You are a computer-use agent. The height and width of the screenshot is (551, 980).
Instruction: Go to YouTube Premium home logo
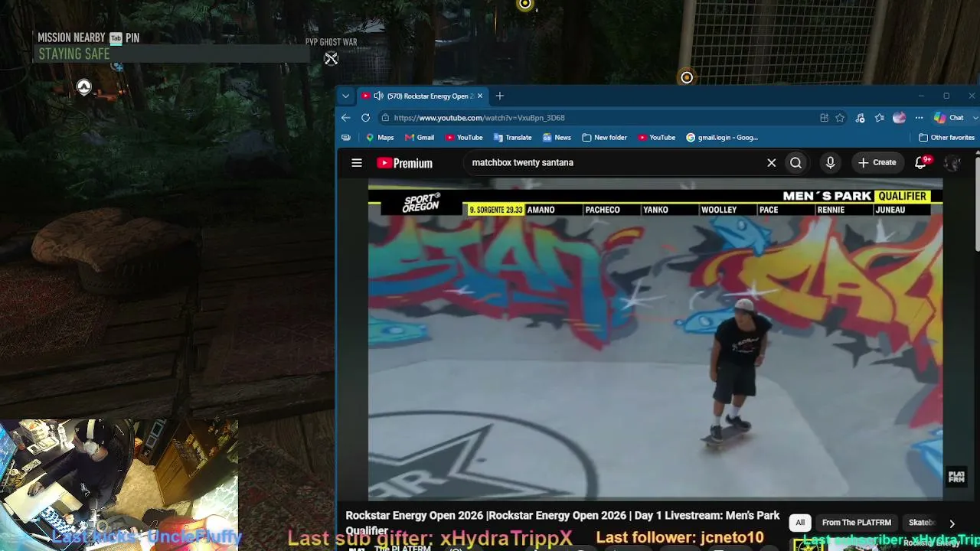pyautogui.click(x=404, y=163)
